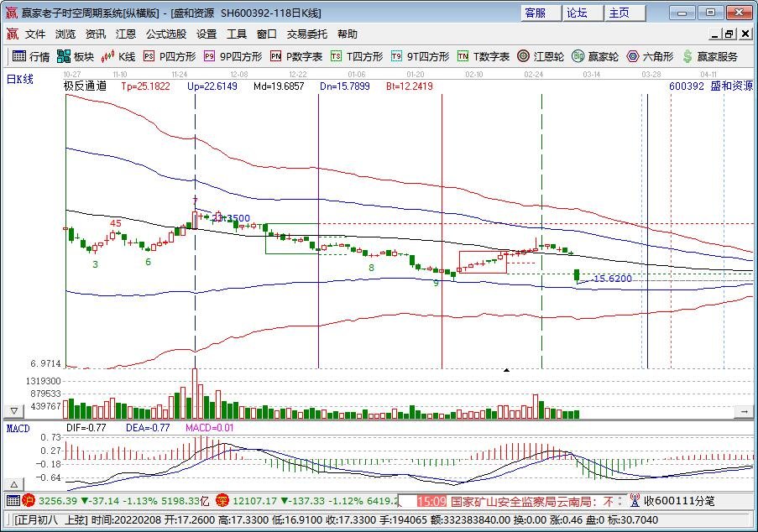Click the 极反通道 indicator name

[x=85, y=86]
